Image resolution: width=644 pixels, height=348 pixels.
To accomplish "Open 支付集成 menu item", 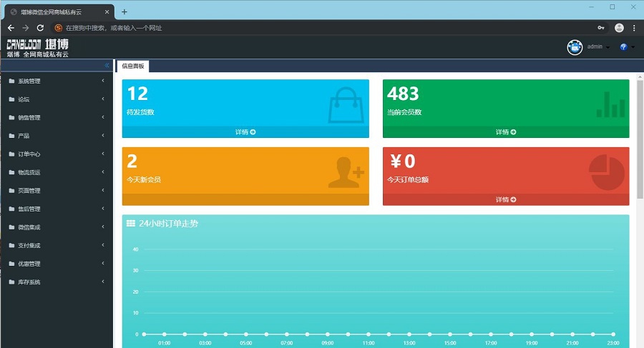I will pyautogui.click(x=57, y=245).
